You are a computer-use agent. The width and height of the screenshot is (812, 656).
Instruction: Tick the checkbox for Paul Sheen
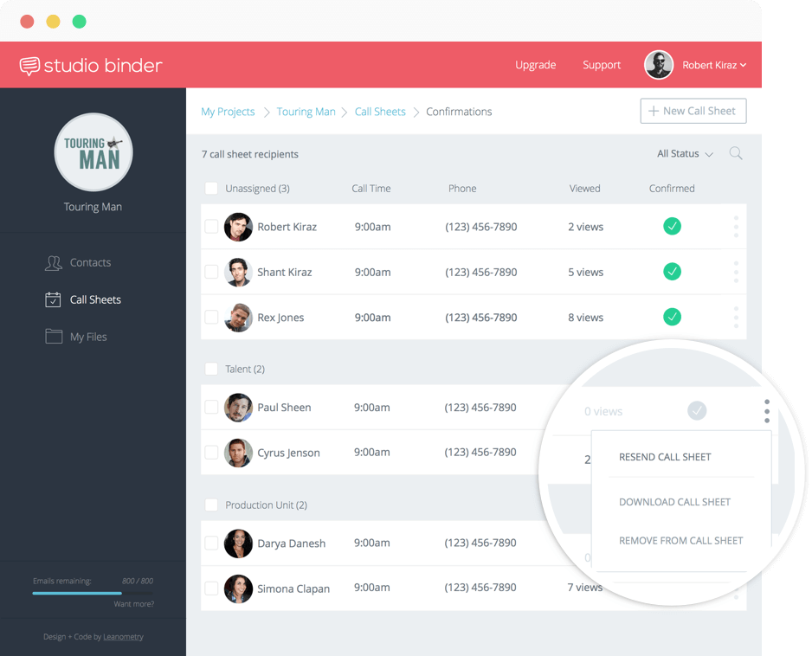tap(211, 407)
